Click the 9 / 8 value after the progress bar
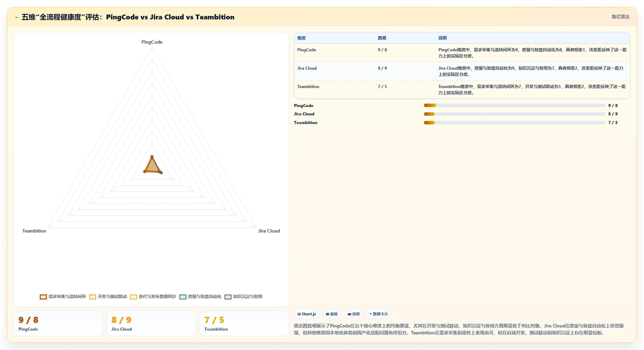The width and height of the screenshot is (644, 350). [x=613, y=106]
